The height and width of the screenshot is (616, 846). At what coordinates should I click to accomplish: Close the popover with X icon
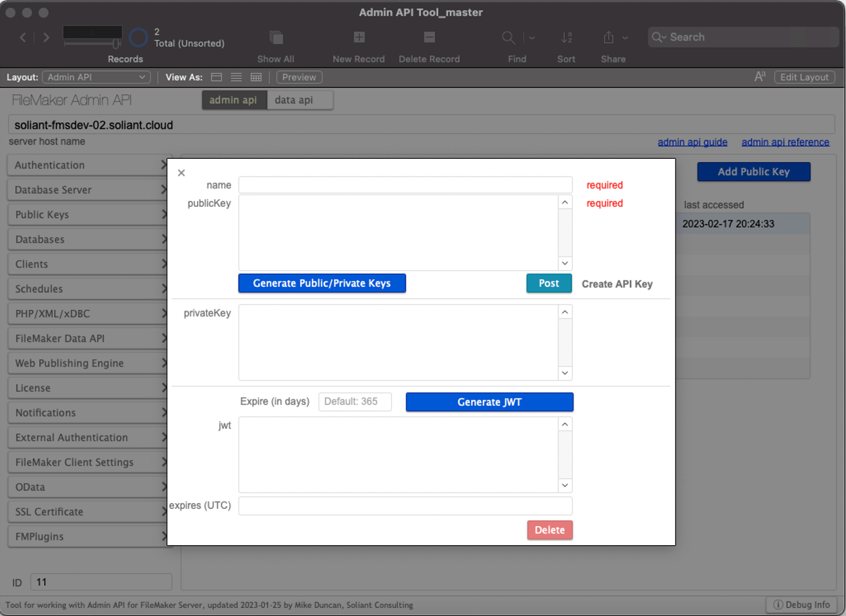click(181, 173)
